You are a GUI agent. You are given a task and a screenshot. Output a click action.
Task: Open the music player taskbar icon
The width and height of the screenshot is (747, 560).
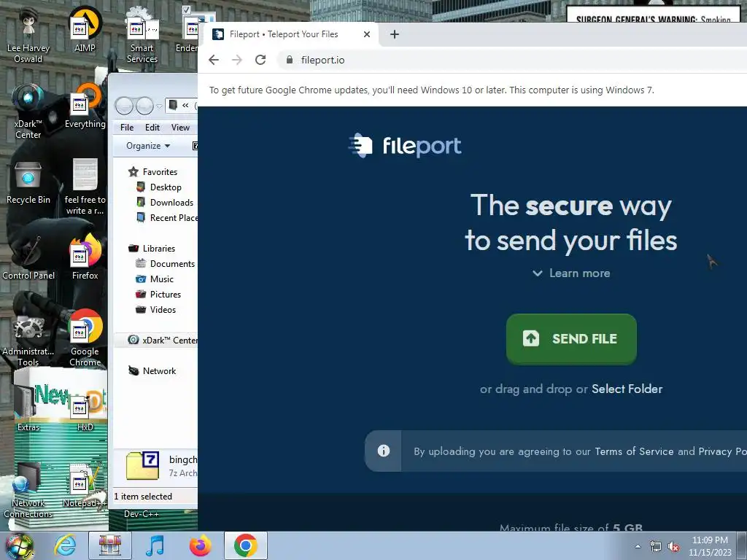(x=155, y=545)
